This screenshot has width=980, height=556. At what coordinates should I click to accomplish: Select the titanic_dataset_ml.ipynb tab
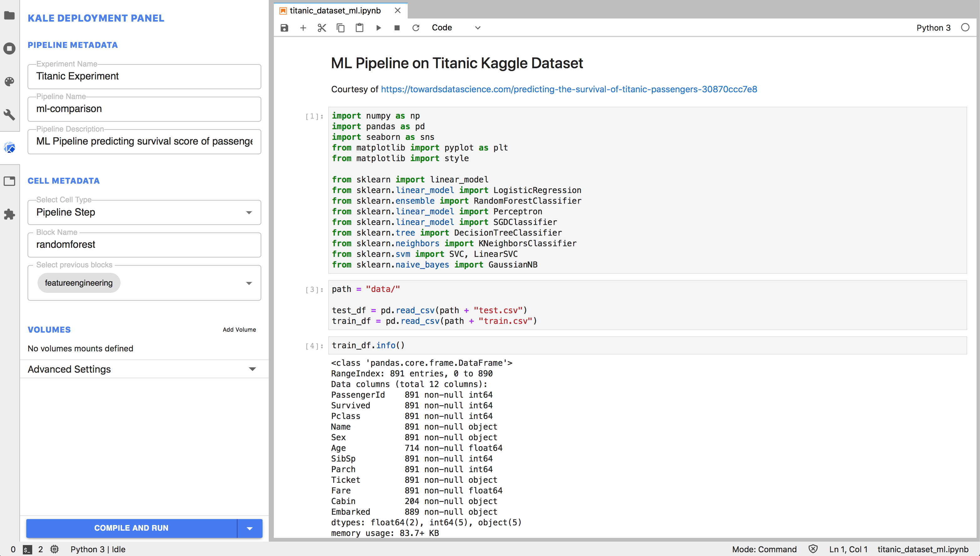pyautogui.click(x=335, y=11)
